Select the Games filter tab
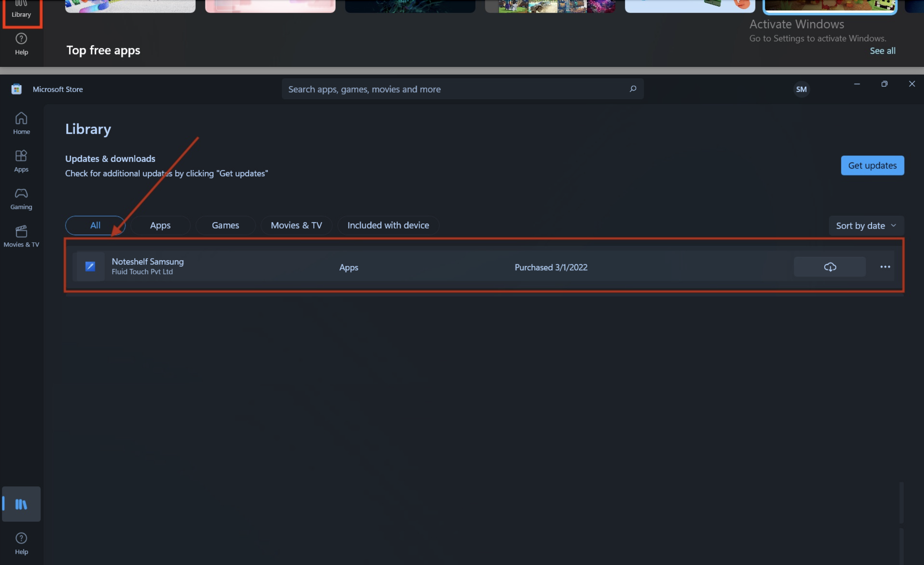 pos(225,225)
